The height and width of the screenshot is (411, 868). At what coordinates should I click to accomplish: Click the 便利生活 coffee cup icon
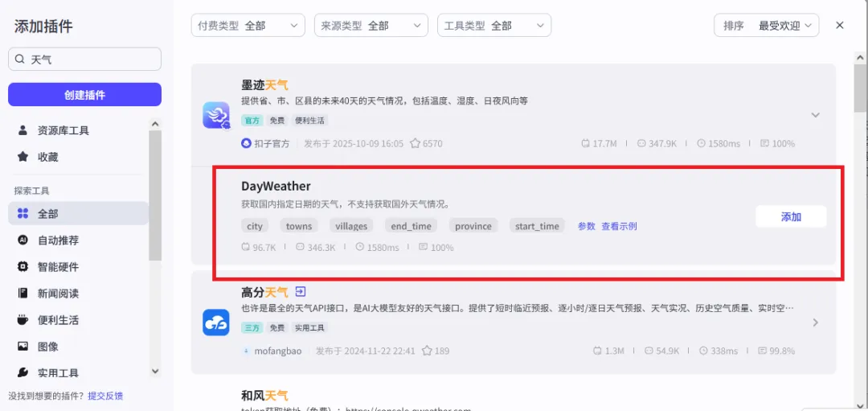click(x=23, y=319)
